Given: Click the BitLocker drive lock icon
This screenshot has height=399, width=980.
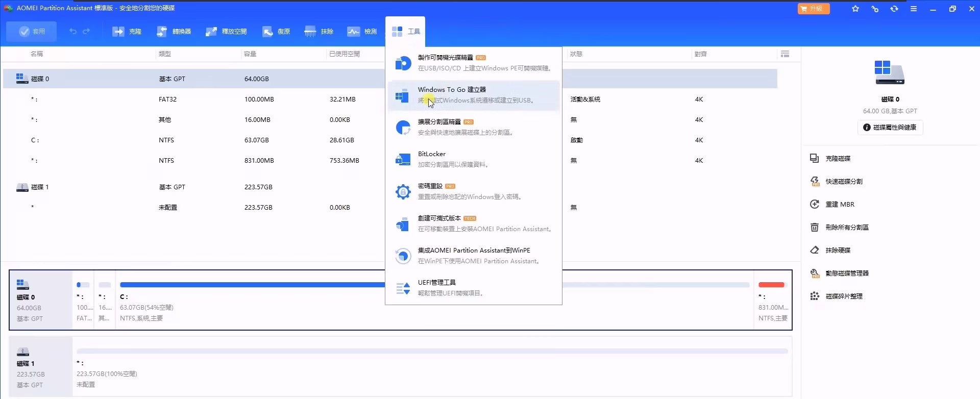Looking at the screenshot, I should tap(403, 160).
